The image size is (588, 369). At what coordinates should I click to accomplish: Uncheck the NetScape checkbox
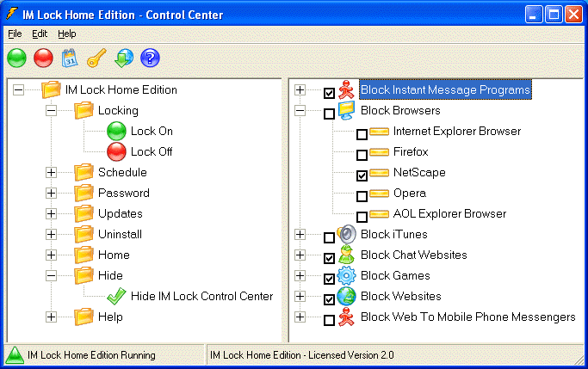(362, 175)
